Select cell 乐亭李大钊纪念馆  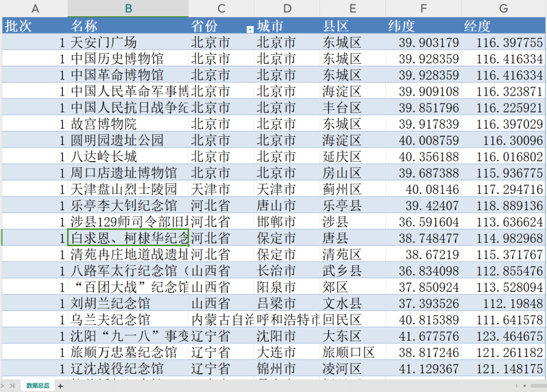128,206
